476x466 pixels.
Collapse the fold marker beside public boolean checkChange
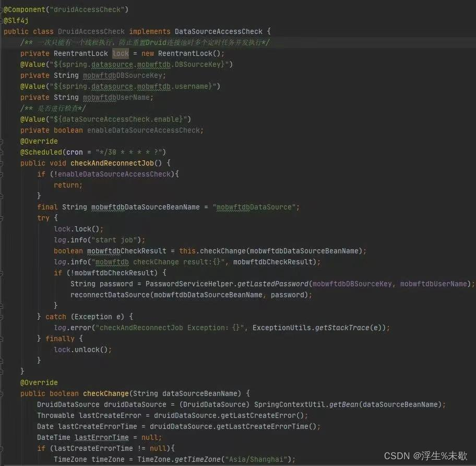1,394
